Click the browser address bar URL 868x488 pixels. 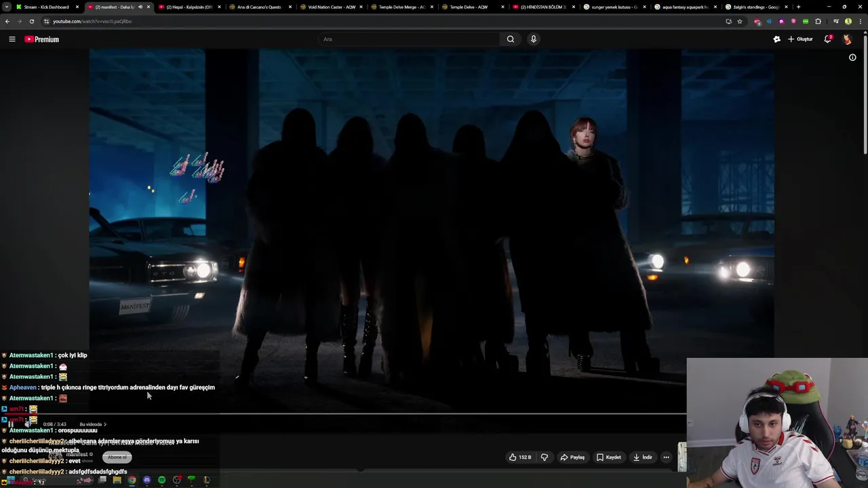coord(92,21)
